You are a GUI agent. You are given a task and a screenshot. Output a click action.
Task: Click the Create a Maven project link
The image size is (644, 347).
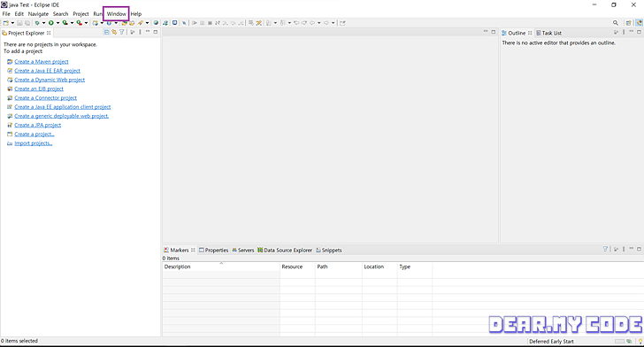point(42,62)
